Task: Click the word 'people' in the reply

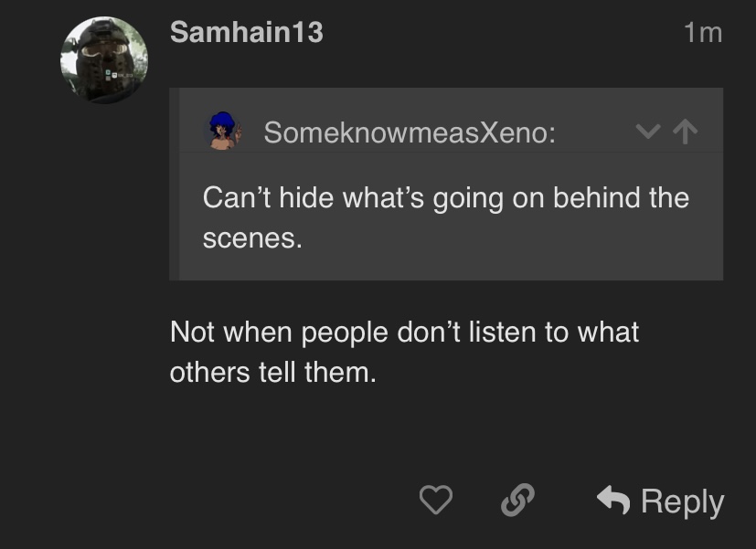Action: point(344,332)
